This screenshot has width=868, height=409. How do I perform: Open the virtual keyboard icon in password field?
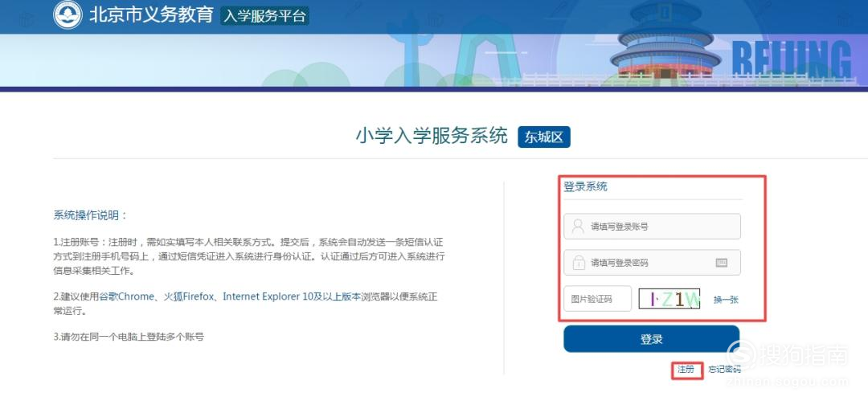[721, 262]
